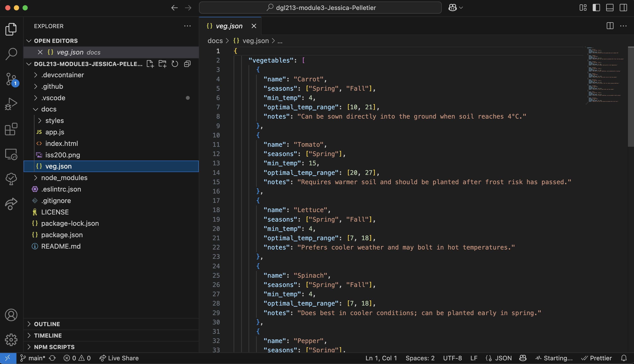Toggle the bottom panel visibility
Viewport: 634px width, 364px height.
pos(610,8)
